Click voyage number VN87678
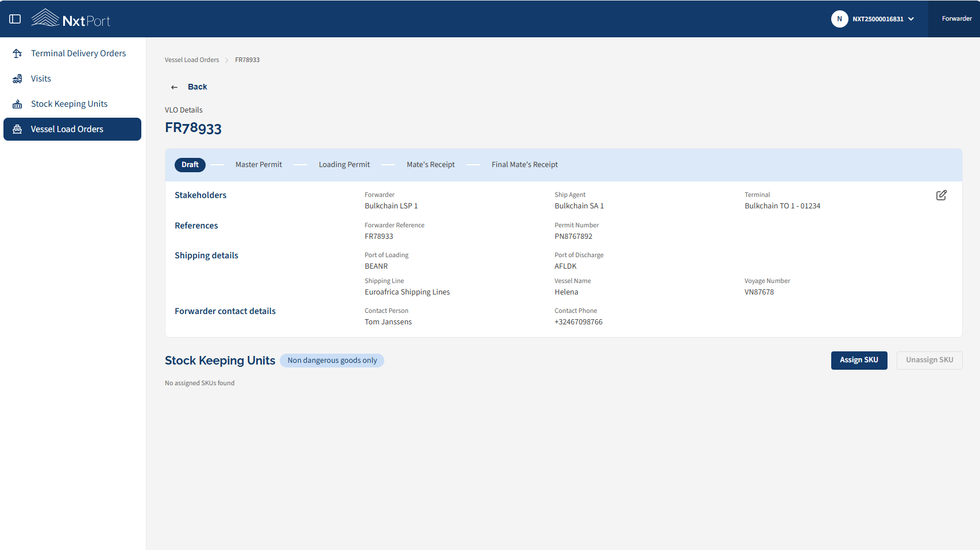Image resolution: width=980 pixels, height=550 pixels. [x=759, y=292]
